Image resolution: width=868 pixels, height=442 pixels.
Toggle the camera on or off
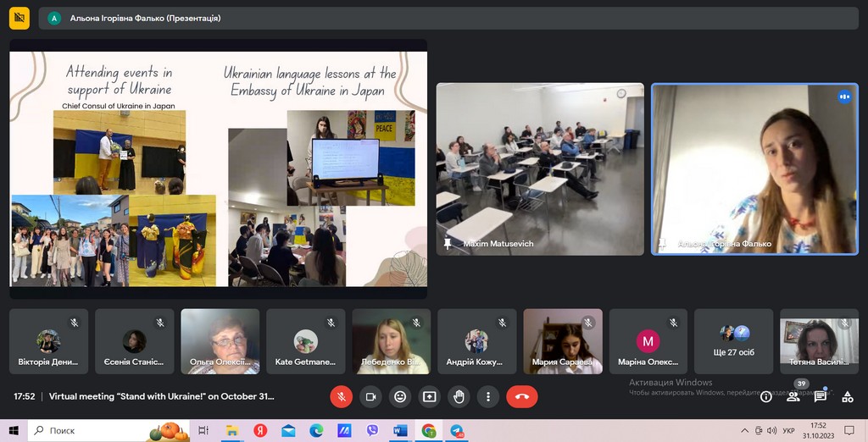pos(370,396)
